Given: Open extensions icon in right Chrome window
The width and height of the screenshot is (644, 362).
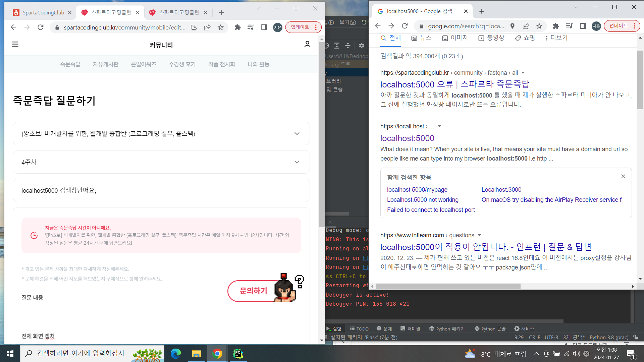Looking at the screenshot, I should 556,26.
